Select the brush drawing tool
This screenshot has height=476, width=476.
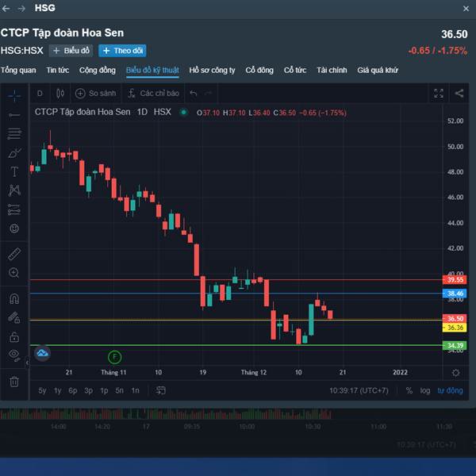click(14, 152)
